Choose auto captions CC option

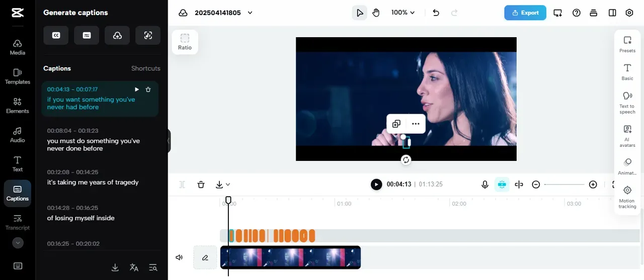(56, 35)
